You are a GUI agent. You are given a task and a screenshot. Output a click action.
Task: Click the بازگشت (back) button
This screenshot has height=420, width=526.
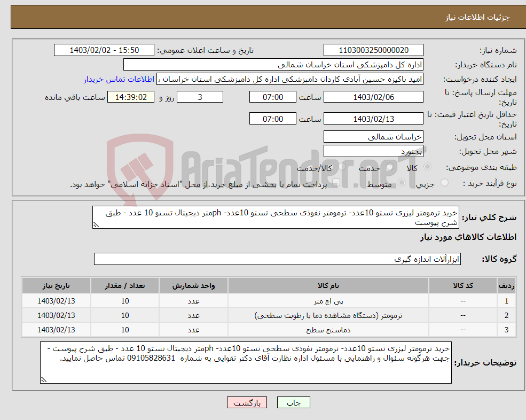coord(247,402)
